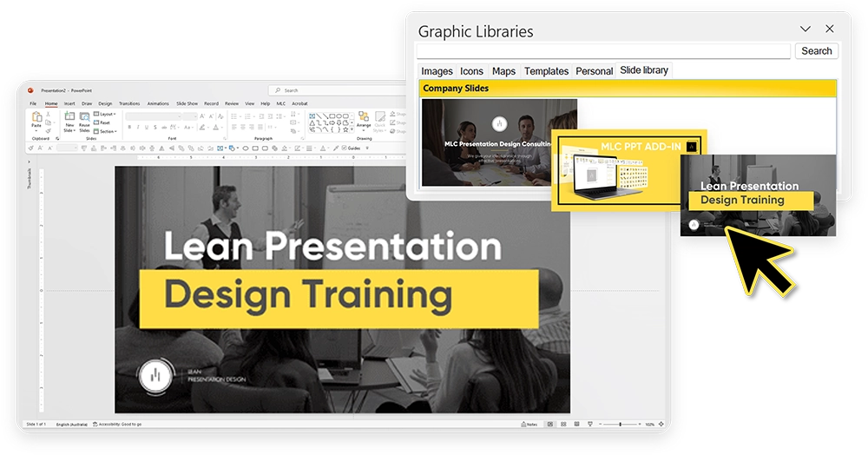
Task: Expand the Layout dropdown
Action: (105, 114)
